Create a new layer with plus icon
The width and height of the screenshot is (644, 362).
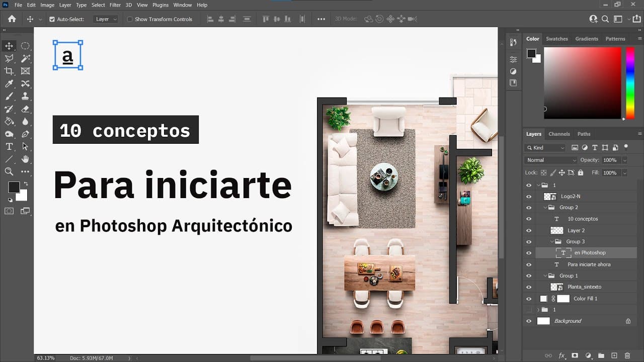tap(614, 355)
